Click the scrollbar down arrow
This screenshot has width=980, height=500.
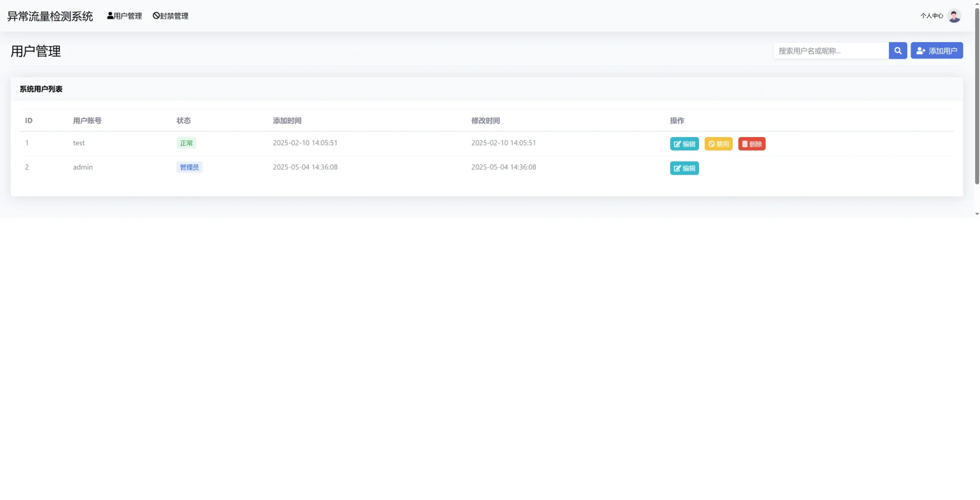tap(977, 214)
